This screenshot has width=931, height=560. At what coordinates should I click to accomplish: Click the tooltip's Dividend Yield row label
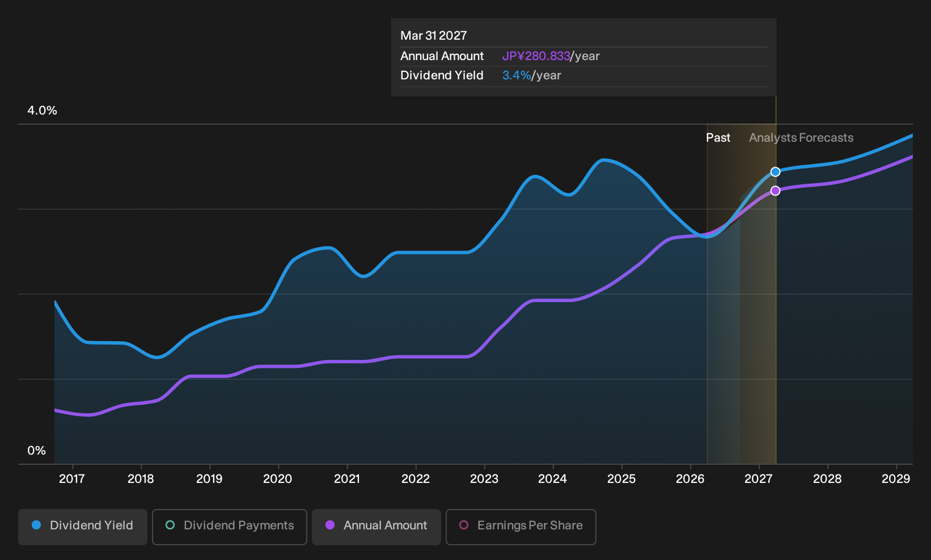point(442,75)
